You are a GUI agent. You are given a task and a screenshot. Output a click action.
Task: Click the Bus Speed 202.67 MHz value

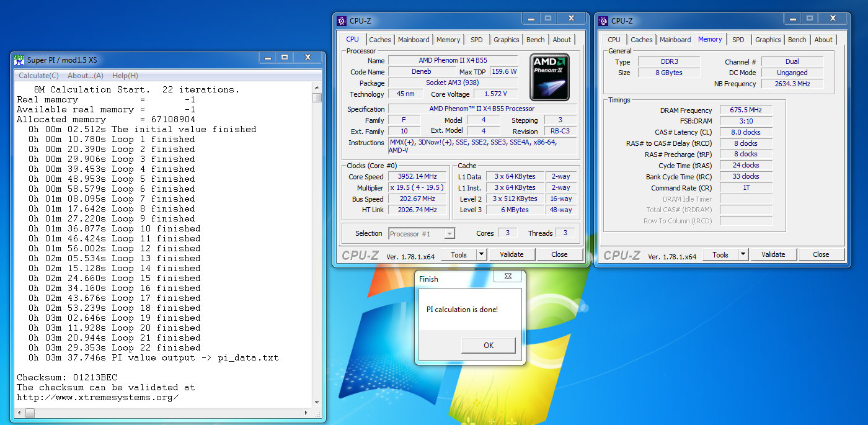tap(417, 199)
